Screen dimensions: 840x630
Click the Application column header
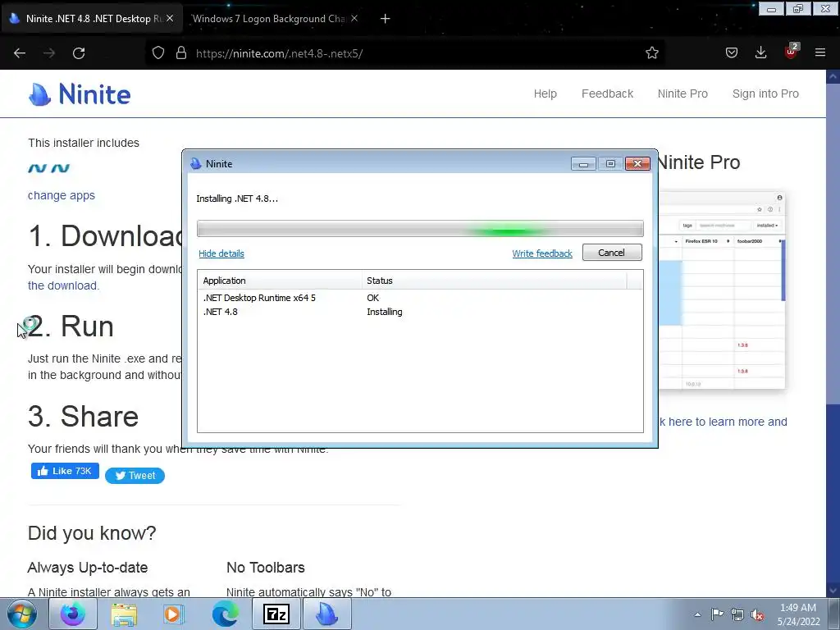pos(280,281)
